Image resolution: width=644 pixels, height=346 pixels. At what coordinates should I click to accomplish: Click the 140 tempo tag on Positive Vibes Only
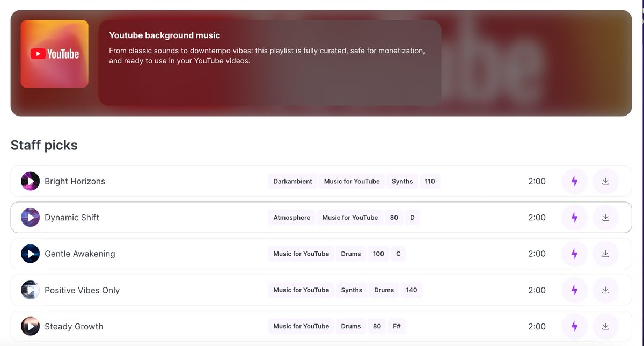[412, 290]
